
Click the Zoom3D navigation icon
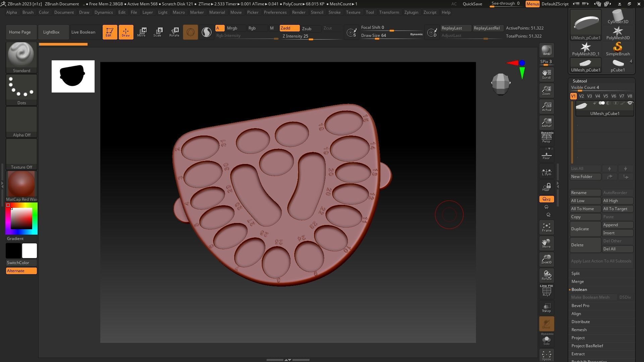coord(546,259)
